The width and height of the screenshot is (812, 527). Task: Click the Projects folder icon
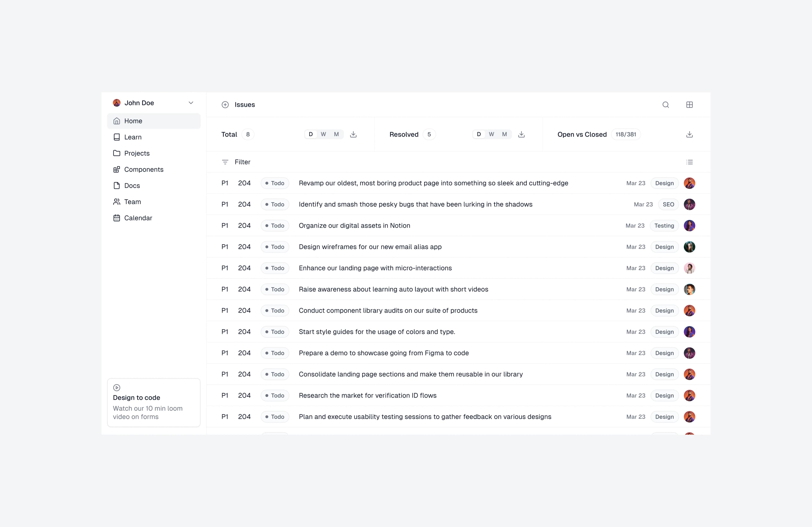tap(117, 153)
